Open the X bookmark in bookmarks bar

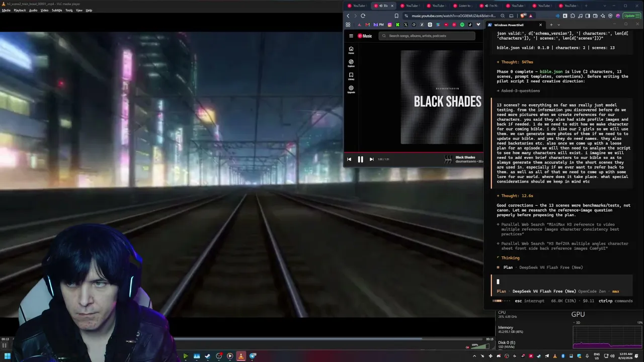(406, 25)
